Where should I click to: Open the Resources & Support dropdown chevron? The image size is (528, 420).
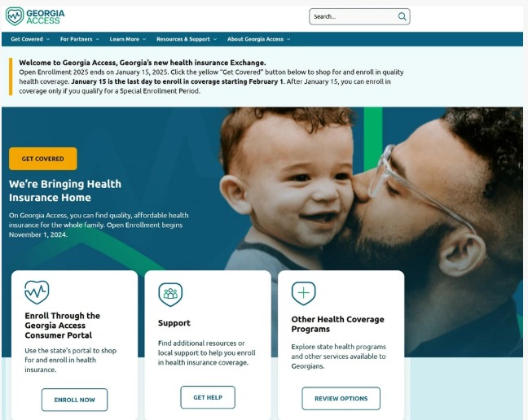[x=215, y=39]
